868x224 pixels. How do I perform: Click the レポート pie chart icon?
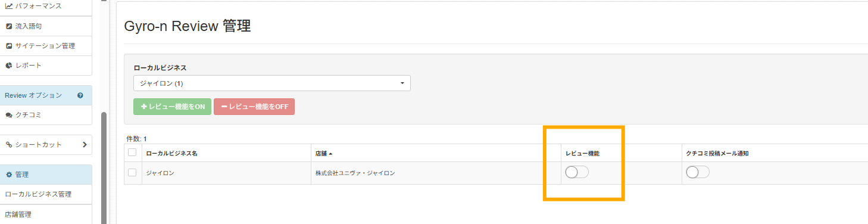(x=9, y=65)
